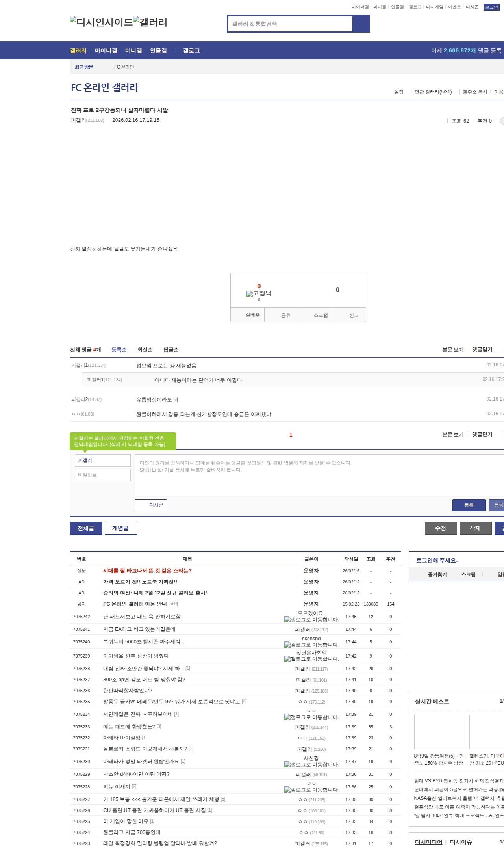Click 본문 보기 above the comment list
Image resolution: width=504 pixels, height=847 pixels.
(453, 350)
